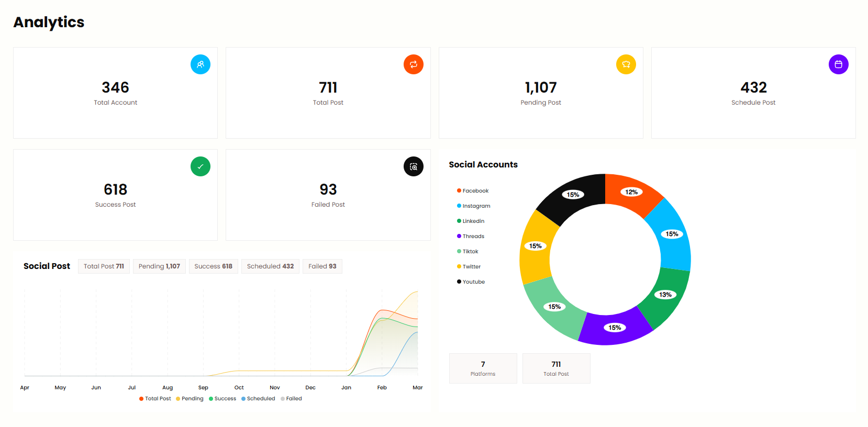Click the Oct label on chart axis

(x=239, y=388)
